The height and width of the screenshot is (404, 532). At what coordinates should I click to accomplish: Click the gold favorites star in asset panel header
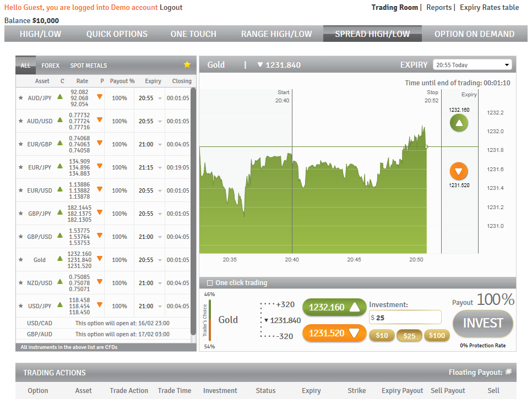pos(187,64)
